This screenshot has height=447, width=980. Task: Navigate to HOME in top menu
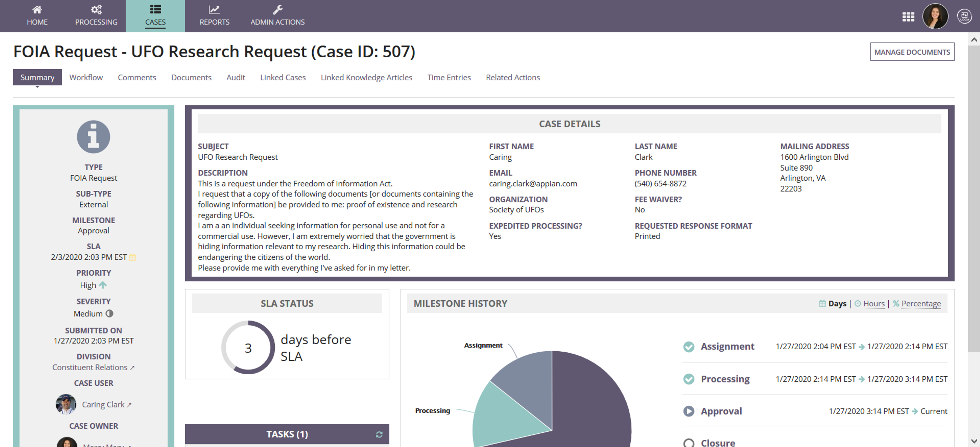point(37,16)
